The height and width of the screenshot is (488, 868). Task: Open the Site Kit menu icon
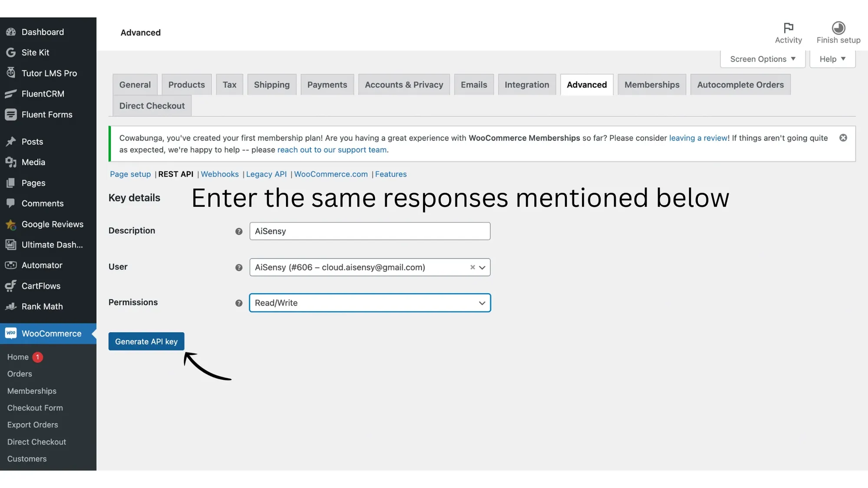click(11, 52)
